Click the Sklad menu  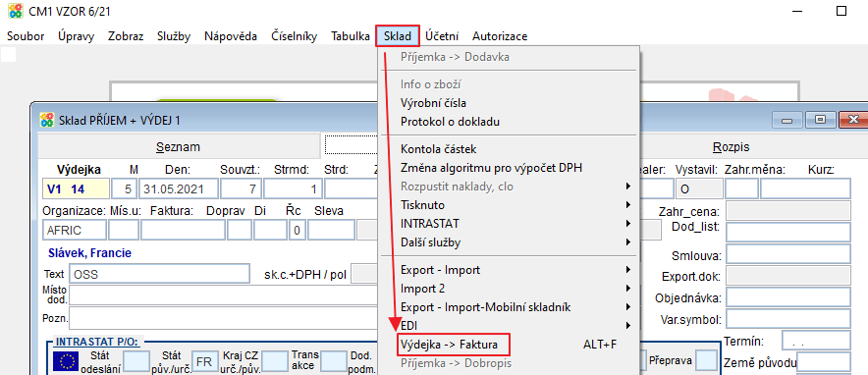coord(398,36)
